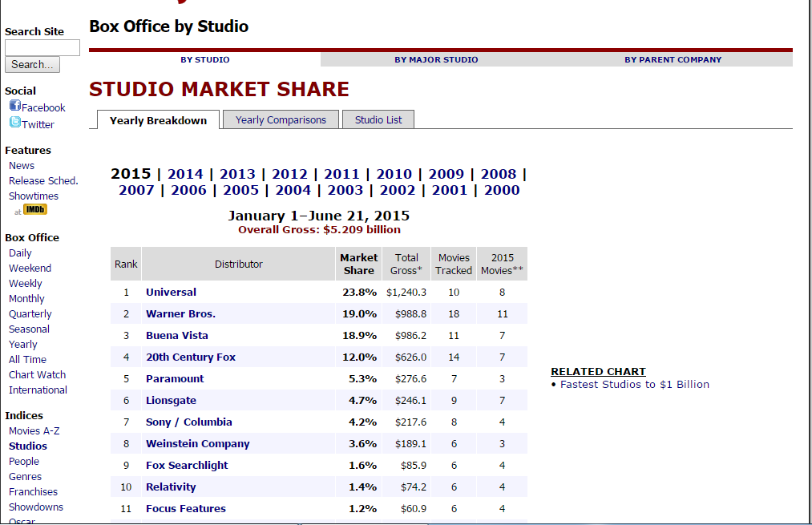The image size is (812, 525).
Task: Open Fastest Studios to $1 Billion chart
Action: (x=635, y=384)
